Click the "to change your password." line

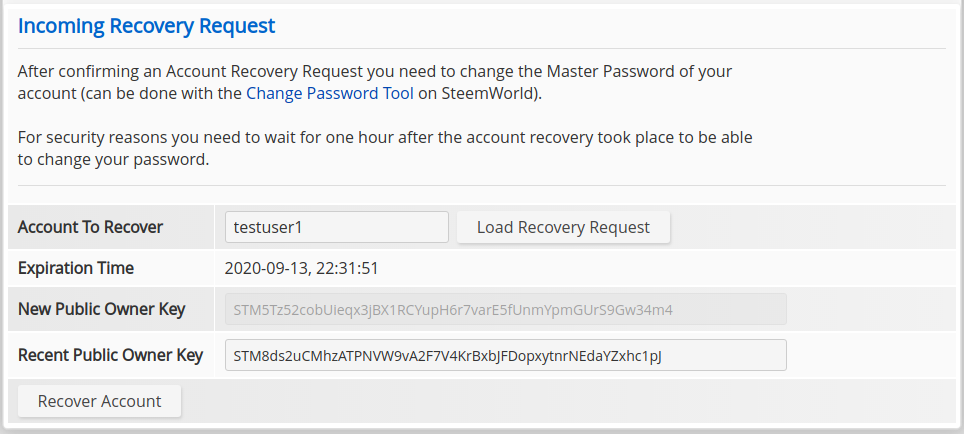pos(113,159)
